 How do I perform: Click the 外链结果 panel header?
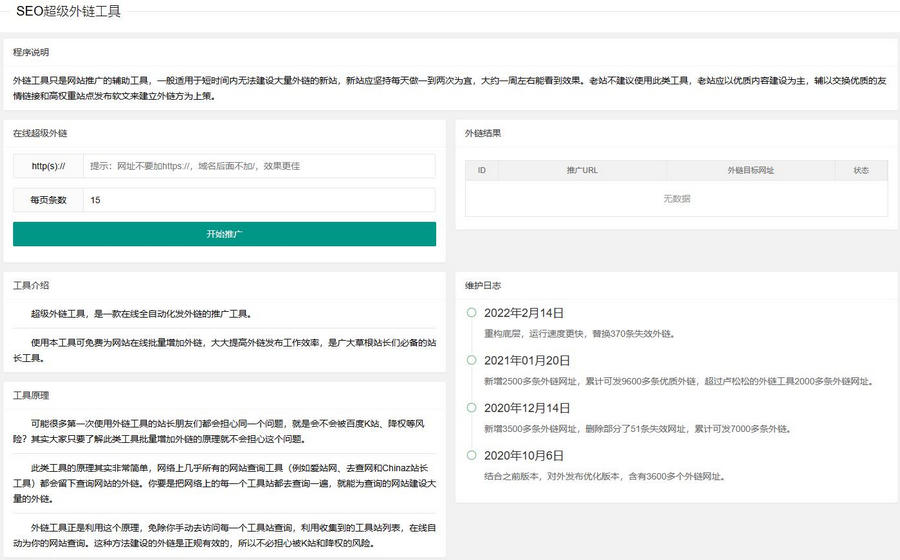(483, 133)
